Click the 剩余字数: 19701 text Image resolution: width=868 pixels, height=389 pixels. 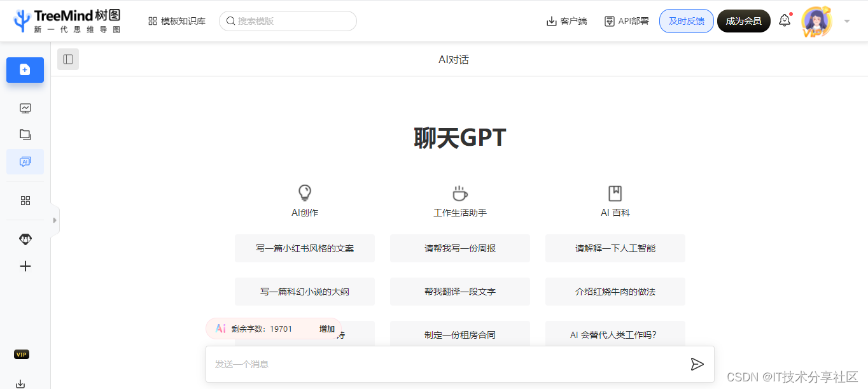tap(262, 329)
